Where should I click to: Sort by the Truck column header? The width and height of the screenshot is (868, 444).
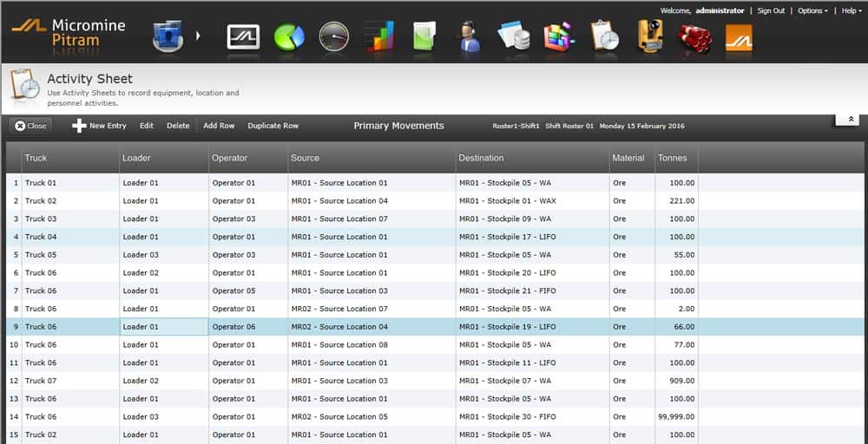(70, 158)
